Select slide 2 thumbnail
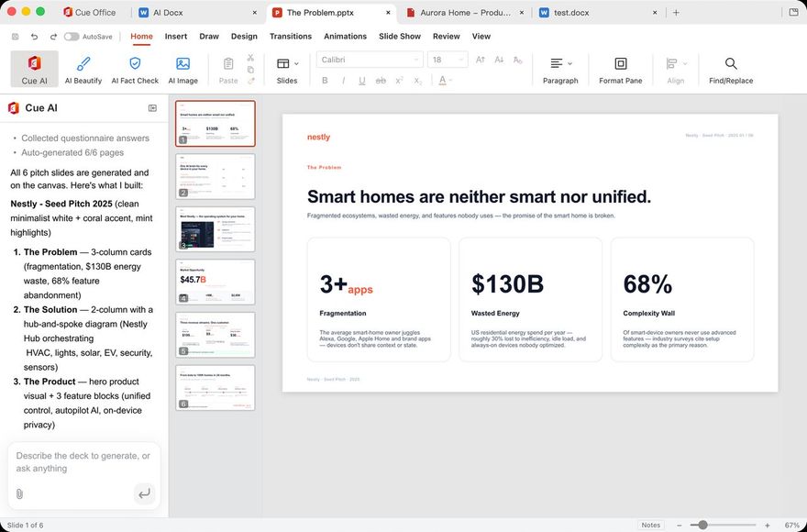This screenshot has height=532, width=807. 216,176
